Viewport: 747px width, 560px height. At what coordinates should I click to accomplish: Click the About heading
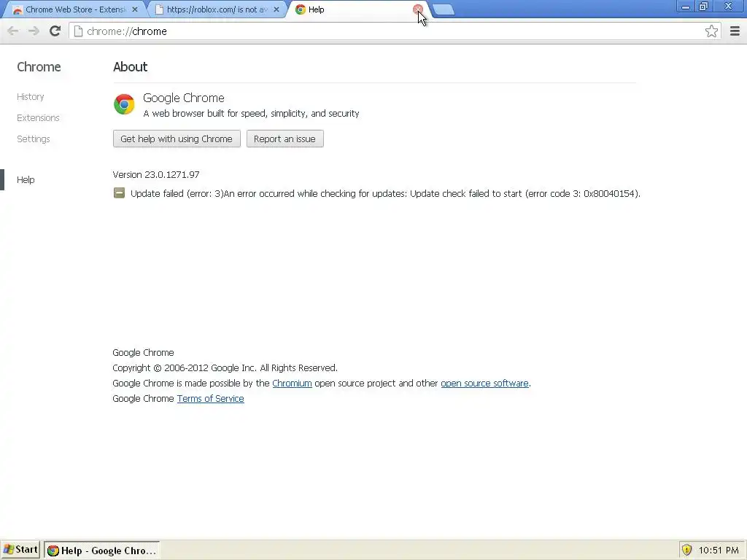coord(130,66)
